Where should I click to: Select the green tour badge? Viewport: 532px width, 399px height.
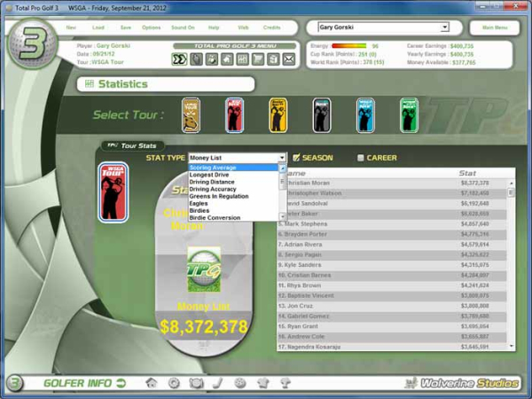coord(409,115)
